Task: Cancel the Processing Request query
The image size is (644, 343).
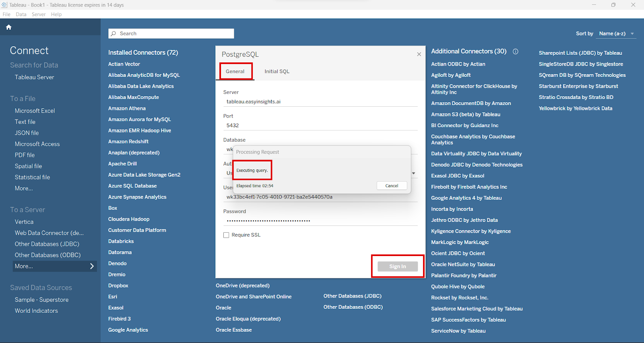Action: click(x=392, y=186)
